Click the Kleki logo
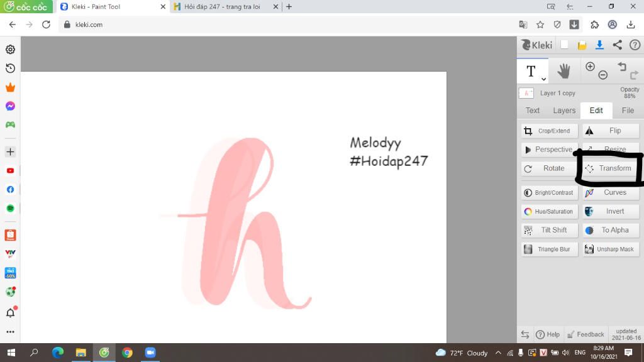 point(537,45)
